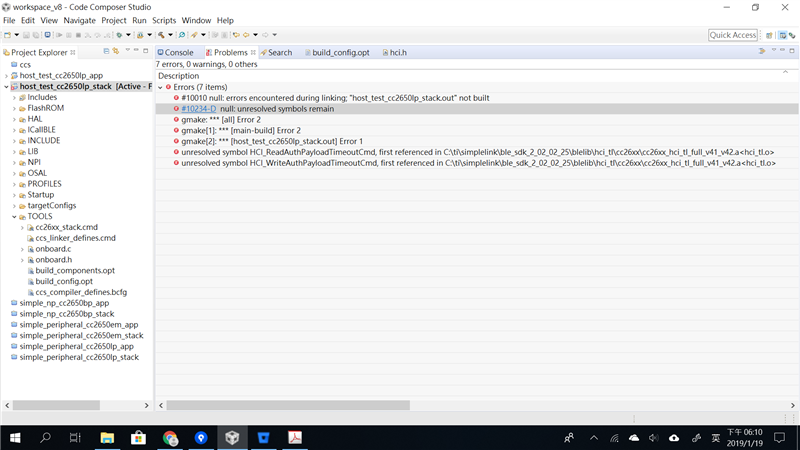Screen dimensions: 800x450
Task: Open Chrome from the taskbar
Action: (170, 438)
